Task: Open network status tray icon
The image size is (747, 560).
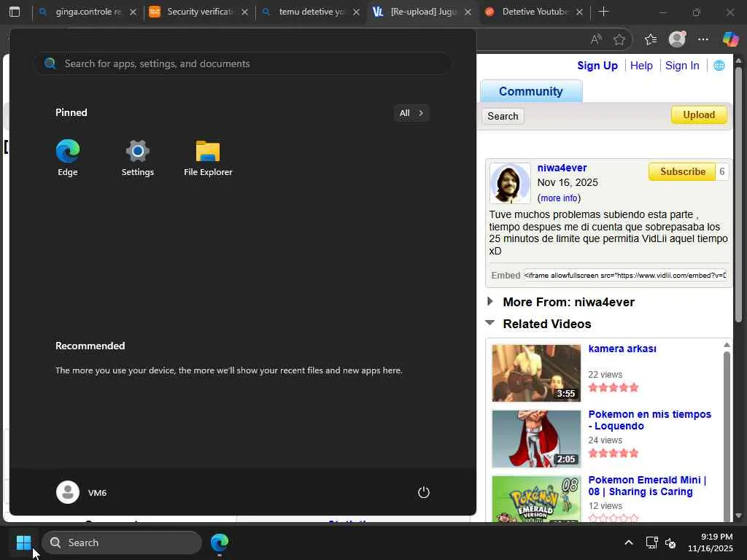Action: [x=651, y=542]
